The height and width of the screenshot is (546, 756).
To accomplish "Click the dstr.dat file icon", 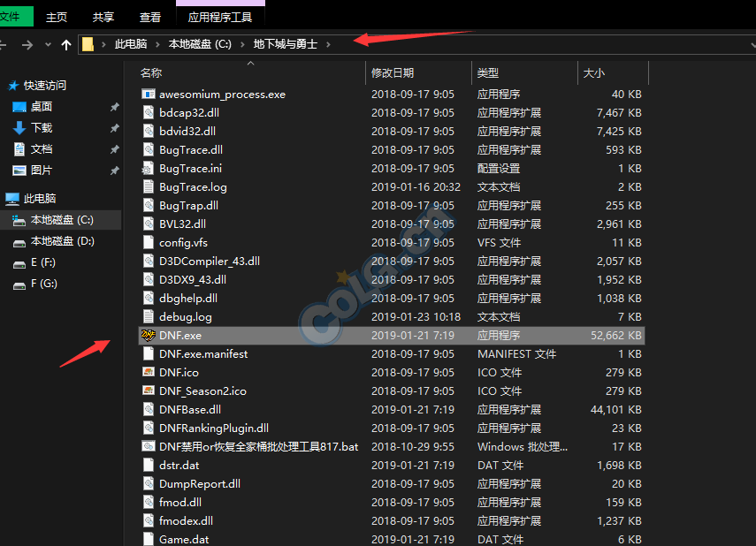I will (x=148, y=465).
